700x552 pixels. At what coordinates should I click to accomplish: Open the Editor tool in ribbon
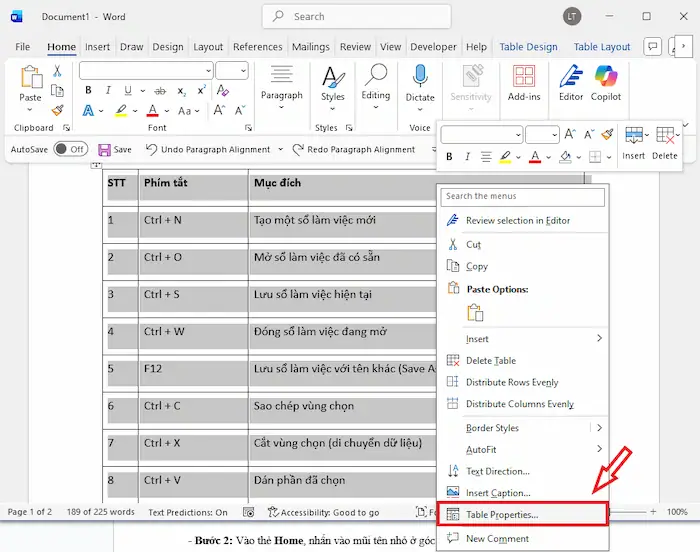[x=571, y=78]
